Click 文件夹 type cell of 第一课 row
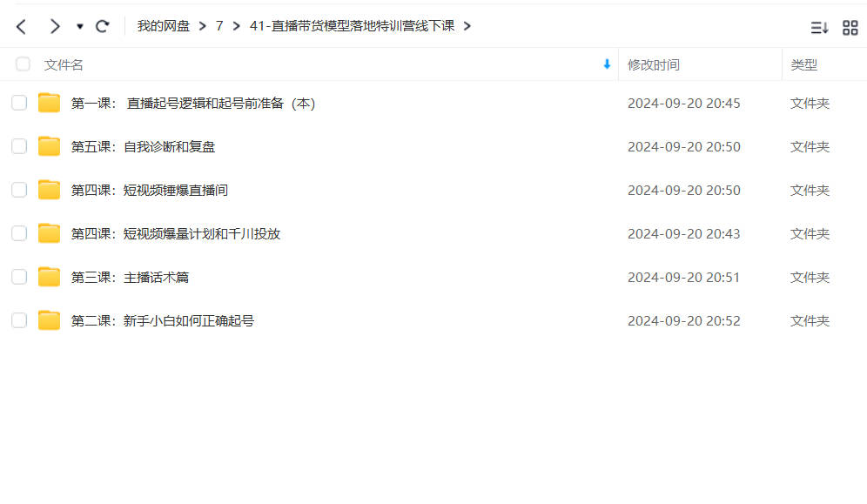The height and width of the screenshot is (504, 867). [x=810, y=104]
